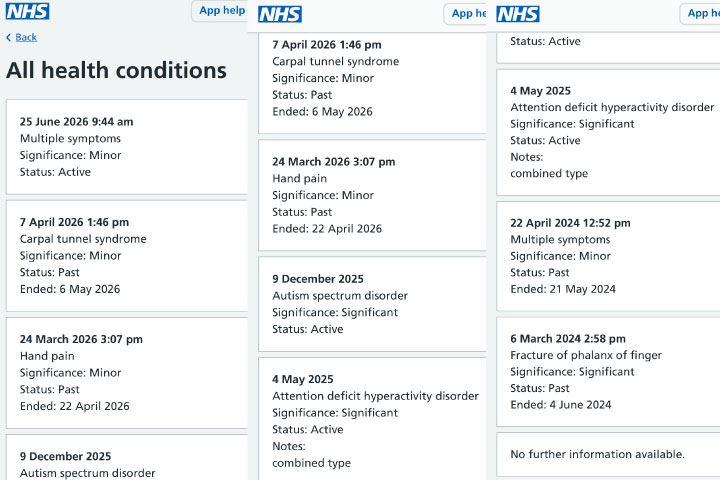Select the ADHD card with combined type notes in right panel
The width and height of the screenshot is (720, 480).
coord(608,132)
